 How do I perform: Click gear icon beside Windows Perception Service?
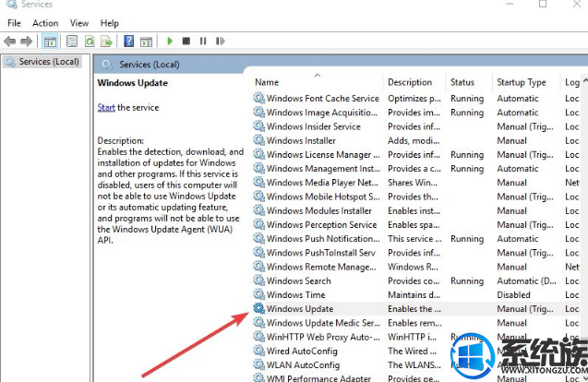click(258, 224)
